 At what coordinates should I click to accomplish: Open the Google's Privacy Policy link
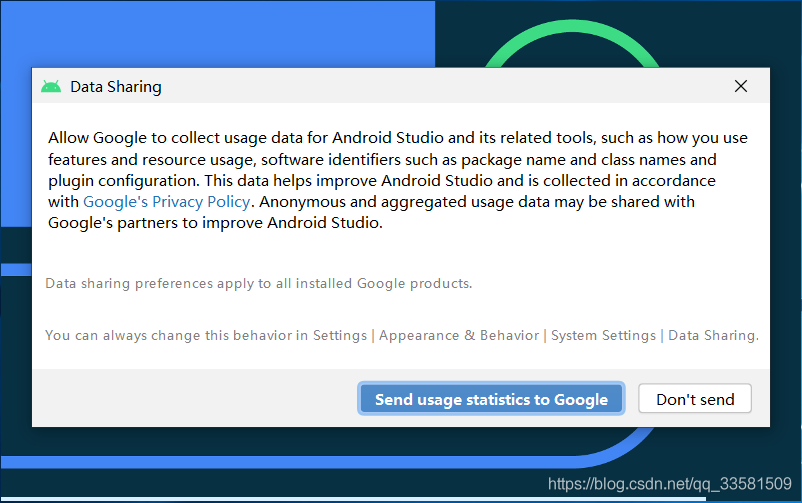pyautogui.click(x=167, y=202)
